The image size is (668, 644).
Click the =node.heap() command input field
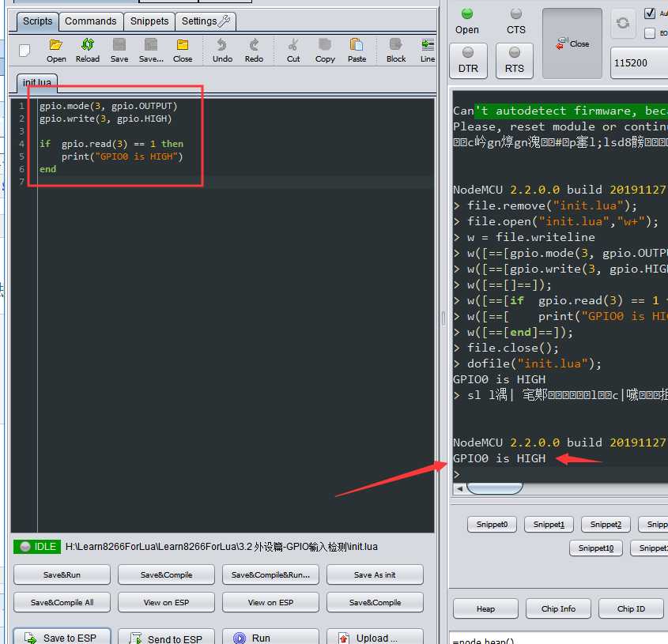coord(558,639)
